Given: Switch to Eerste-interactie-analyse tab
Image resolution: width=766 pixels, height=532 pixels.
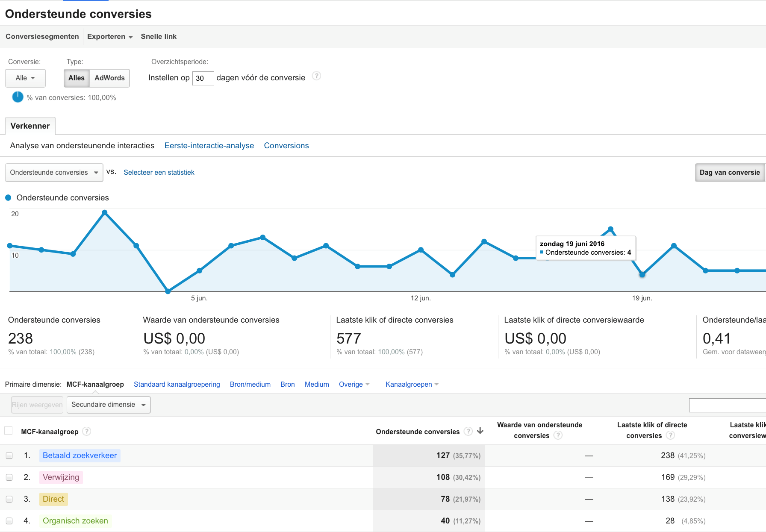Looking at the screenshot, I should [209, 146].
